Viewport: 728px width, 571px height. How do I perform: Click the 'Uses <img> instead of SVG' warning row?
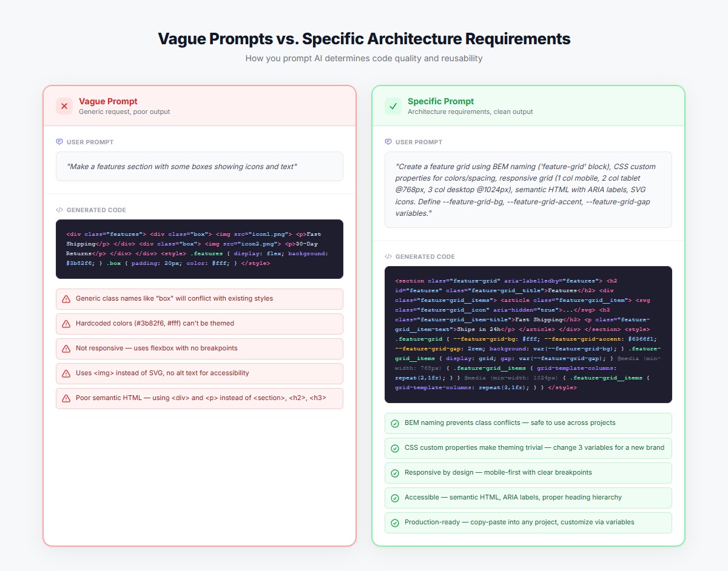[x=200, y=373]
